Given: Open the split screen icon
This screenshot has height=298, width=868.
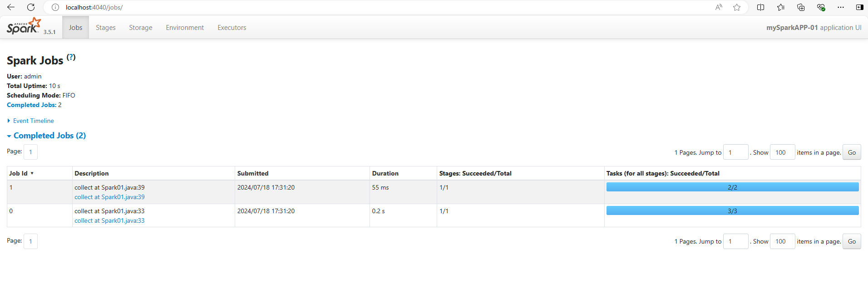Looking at the screenshot, I should (x=761, y=7).
